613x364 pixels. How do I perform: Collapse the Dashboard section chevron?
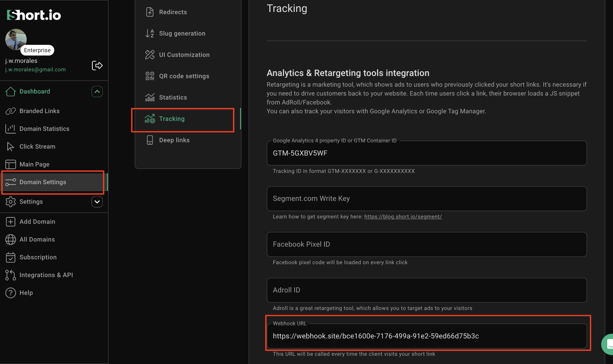click(x=97, y=91)
